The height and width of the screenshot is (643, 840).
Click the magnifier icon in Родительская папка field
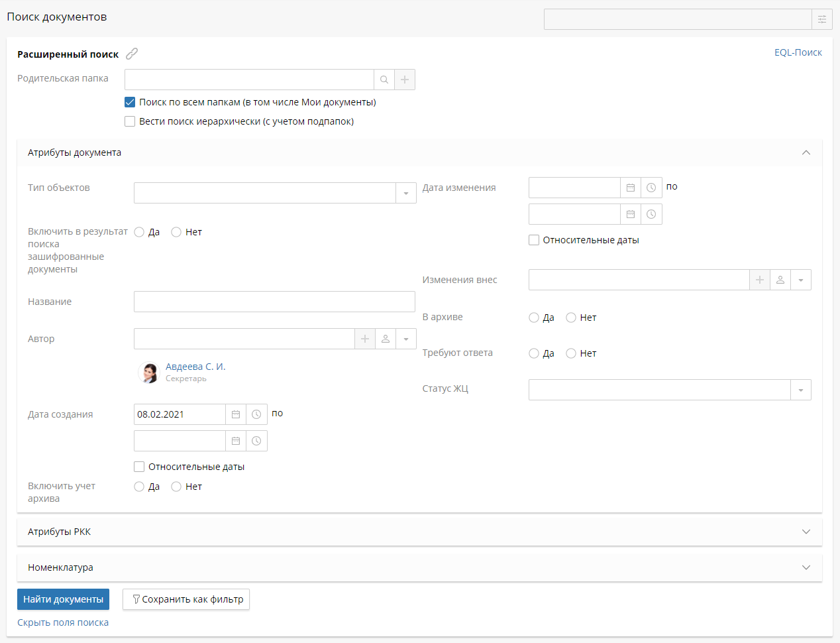point(384,80)
